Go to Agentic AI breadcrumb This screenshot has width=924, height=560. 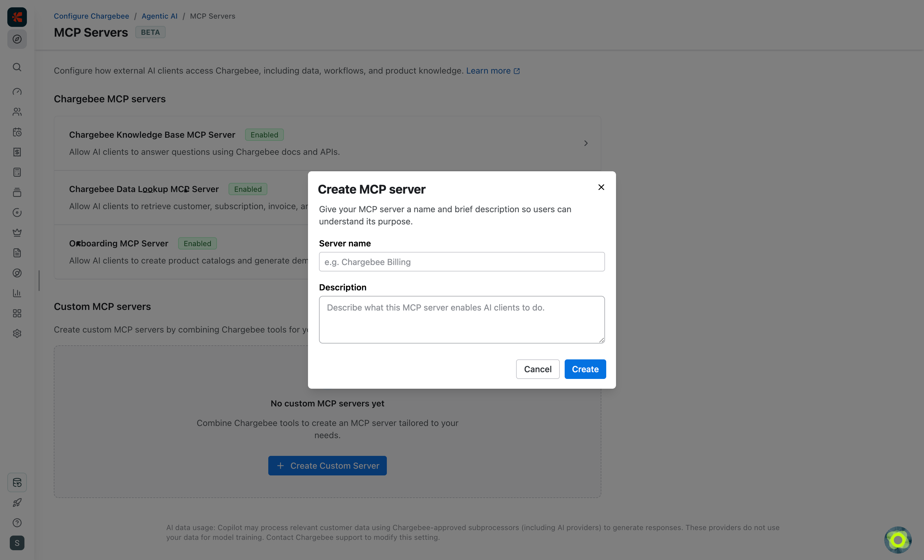tap(159, 16)
